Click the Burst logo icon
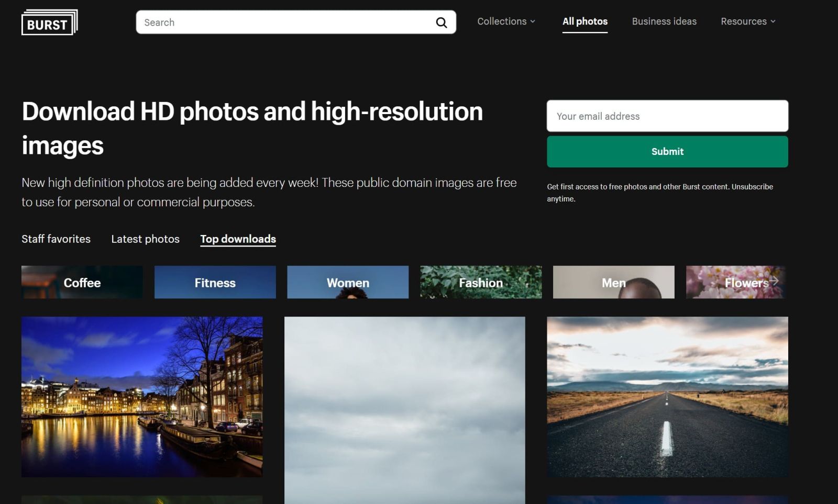The image size is (838, 504). click(49, 23)
